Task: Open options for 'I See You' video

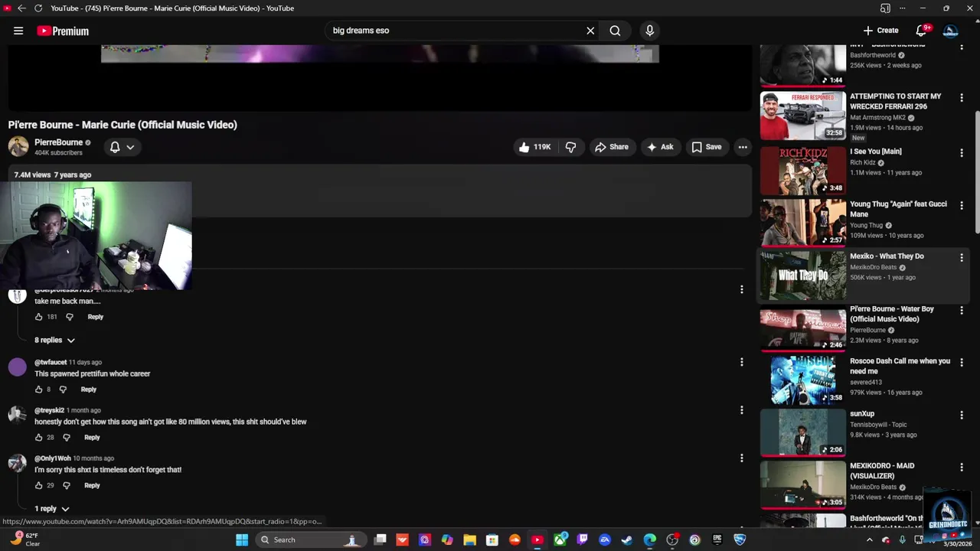Action: tap(962, 153)
